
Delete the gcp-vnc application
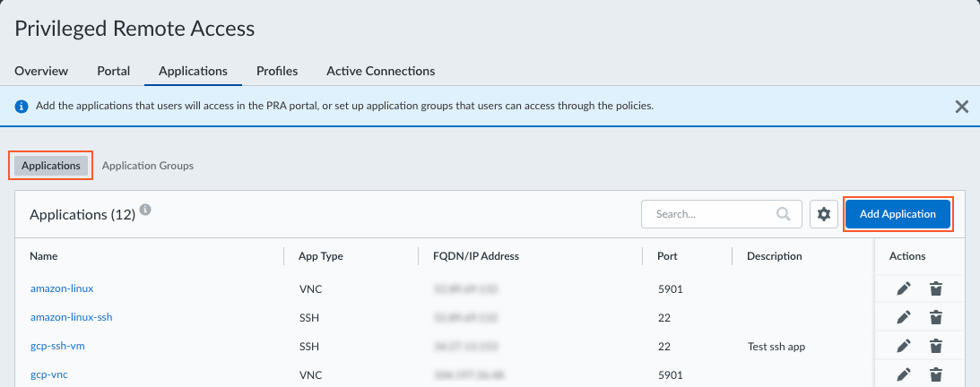pos(935,374)
